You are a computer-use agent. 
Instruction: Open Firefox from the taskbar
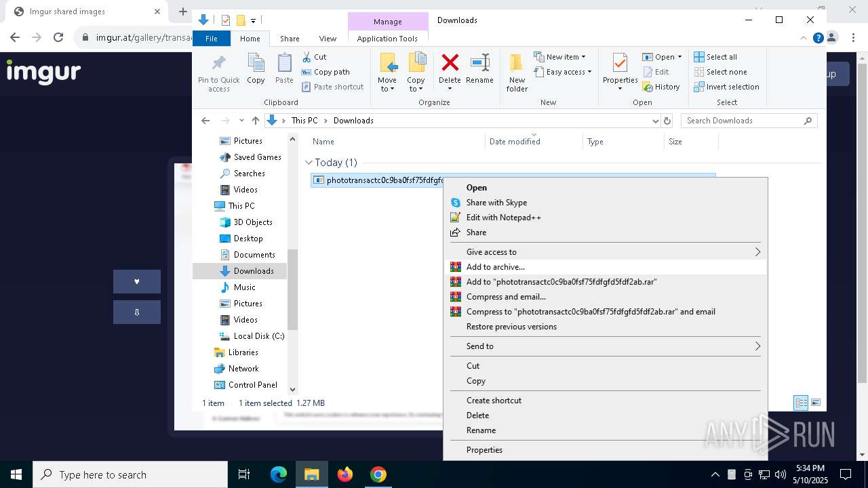tap(345, 474)
